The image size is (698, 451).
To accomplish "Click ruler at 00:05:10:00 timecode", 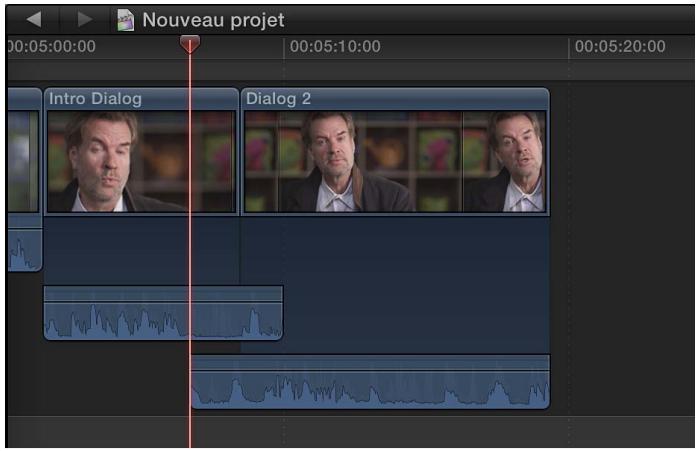I will pos(335,46).
